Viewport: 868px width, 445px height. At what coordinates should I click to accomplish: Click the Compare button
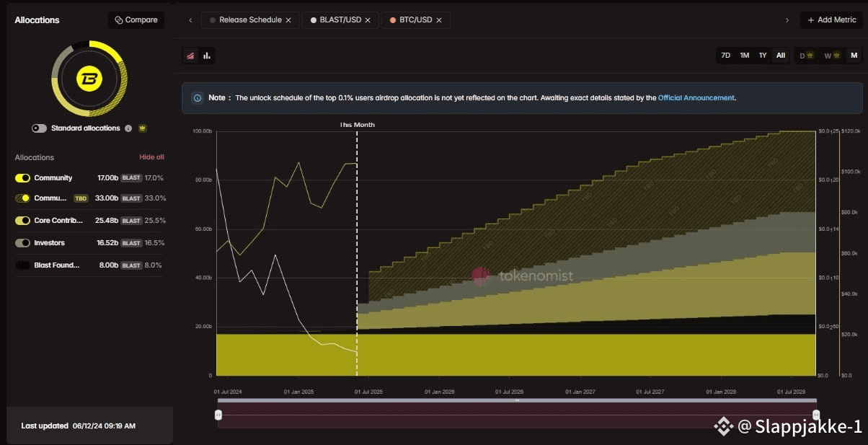pyautogui.click(x=136, y=20)
